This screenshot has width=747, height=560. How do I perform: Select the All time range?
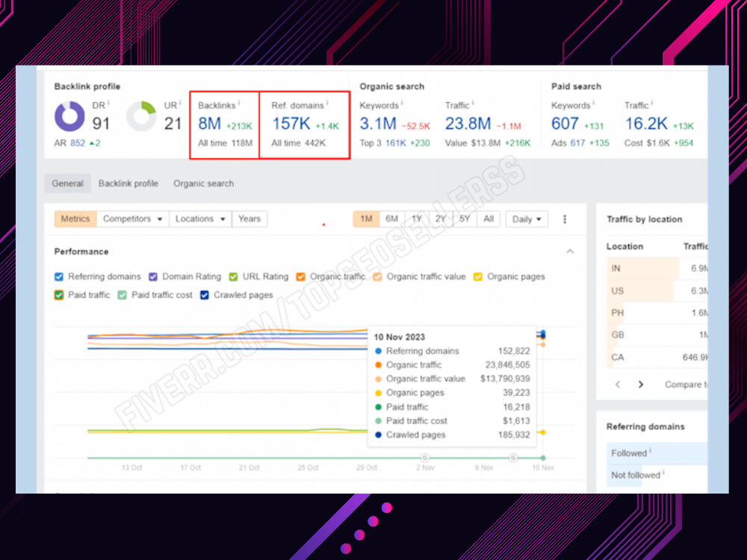(x=489, y=219)
